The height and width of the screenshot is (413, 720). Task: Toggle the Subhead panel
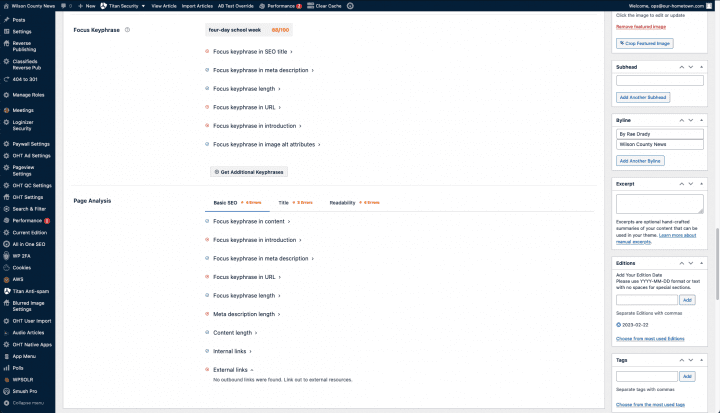tap(701, 67)
